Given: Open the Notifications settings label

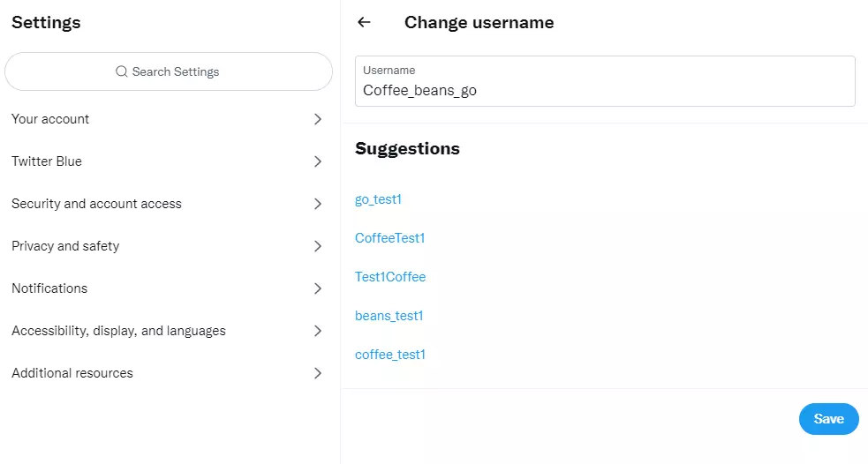Looking at the screenshot, I should click(49, 288).
